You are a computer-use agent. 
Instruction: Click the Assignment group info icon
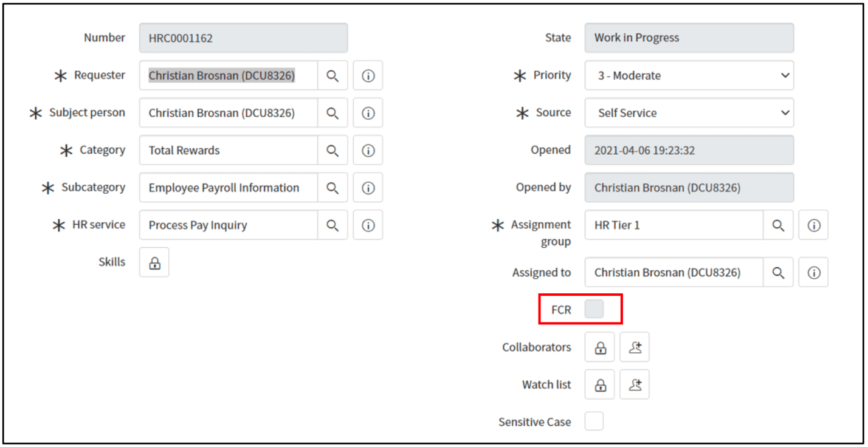813,225
